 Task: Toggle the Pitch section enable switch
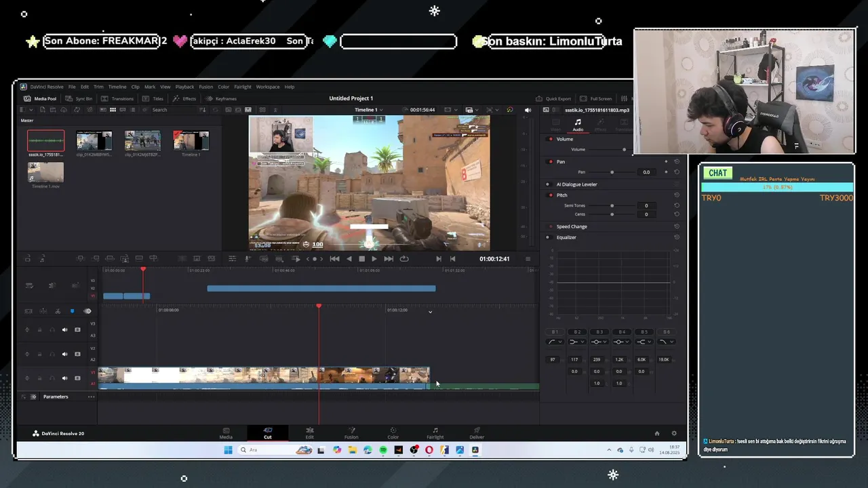[x=551, y=195]
